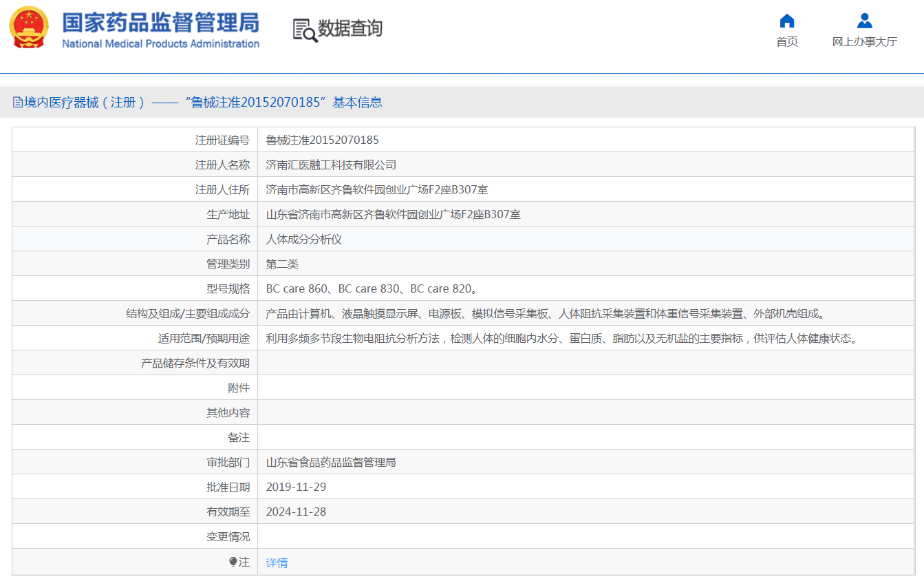
Task: Go to 首页 via its text label
Action: [x=787, y=42]
